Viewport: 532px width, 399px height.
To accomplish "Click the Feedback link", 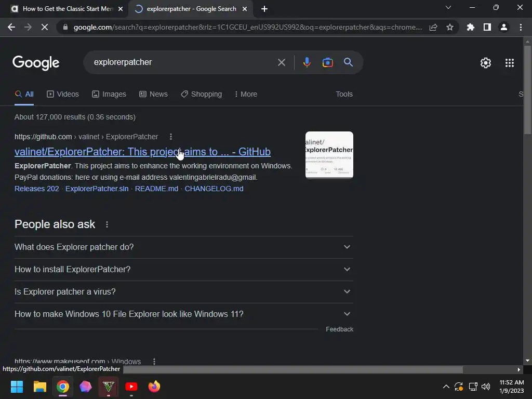I will (x=339, y=329).
